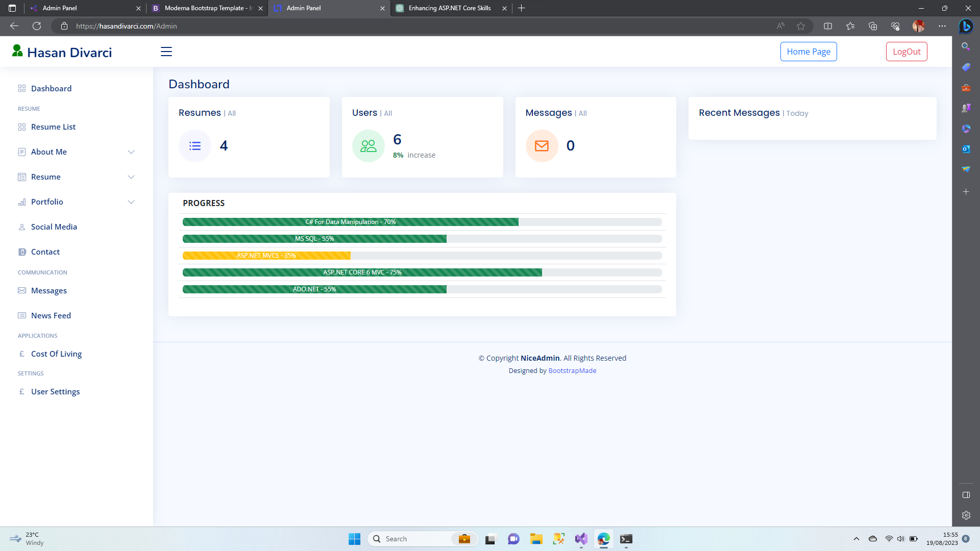
Task: Click the LogOut button
Action: click(x=906, y=51)
